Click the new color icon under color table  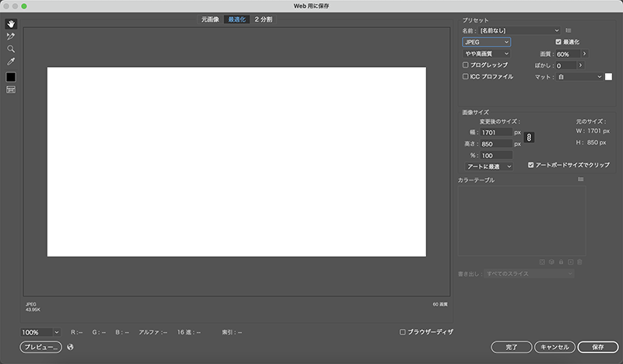571,262
